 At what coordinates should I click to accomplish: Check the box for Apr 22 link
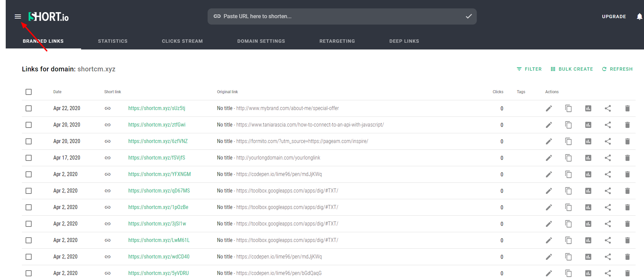(29, 108)
